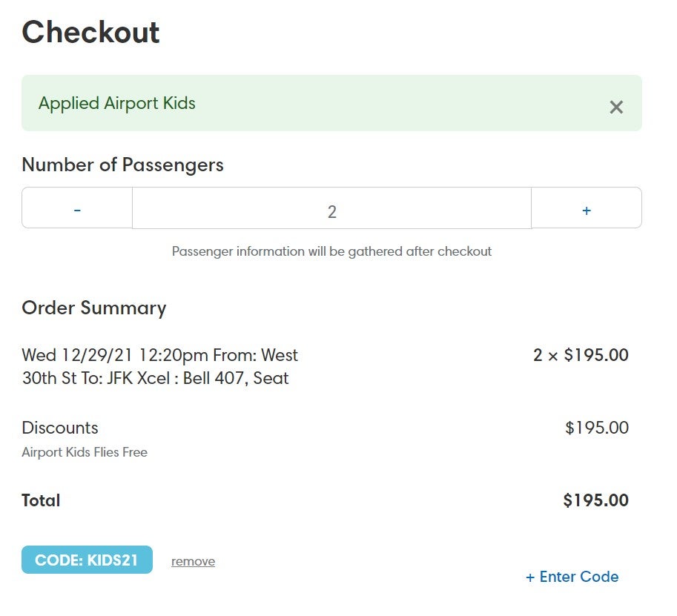Image resolution: width=677 pixels, height=616 pixels.
Task: Click the bold Total amount $195.00
Action: (596, 500)
